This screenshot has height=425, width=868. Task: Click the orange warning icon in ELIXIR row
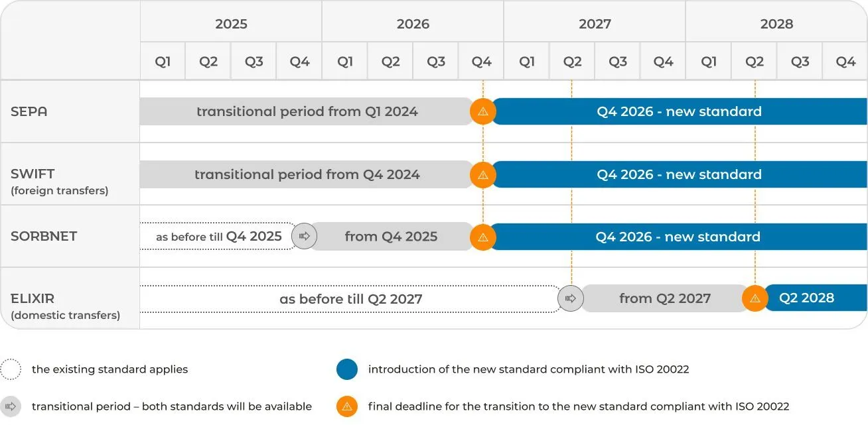click(x=755, y=298)
